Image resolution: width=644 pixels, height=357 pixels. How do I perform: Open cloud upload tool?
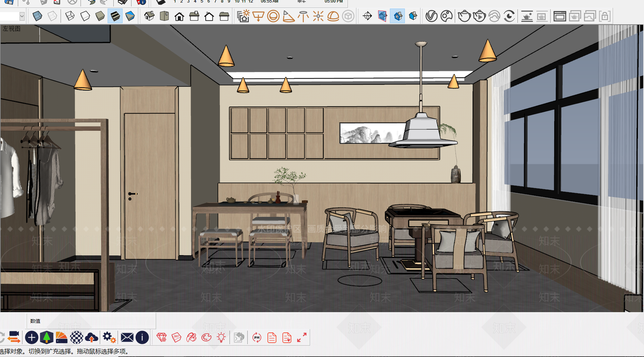pos(92,337)
